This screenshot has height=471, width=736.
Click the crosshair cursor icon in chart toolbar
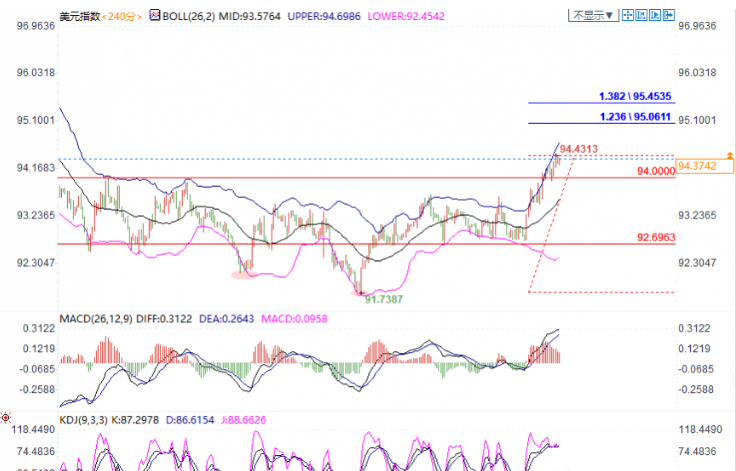[628, 15]
